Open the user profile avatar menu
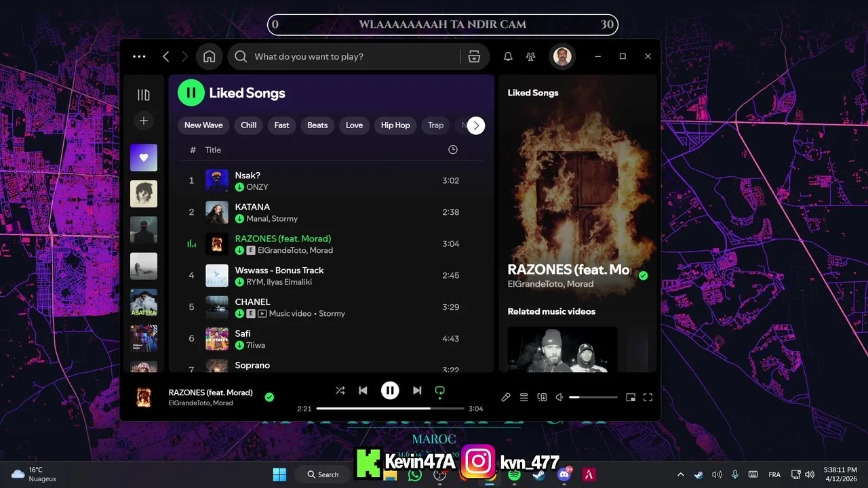The width and height of the screenshot is (868, 488). coord(562,57)
